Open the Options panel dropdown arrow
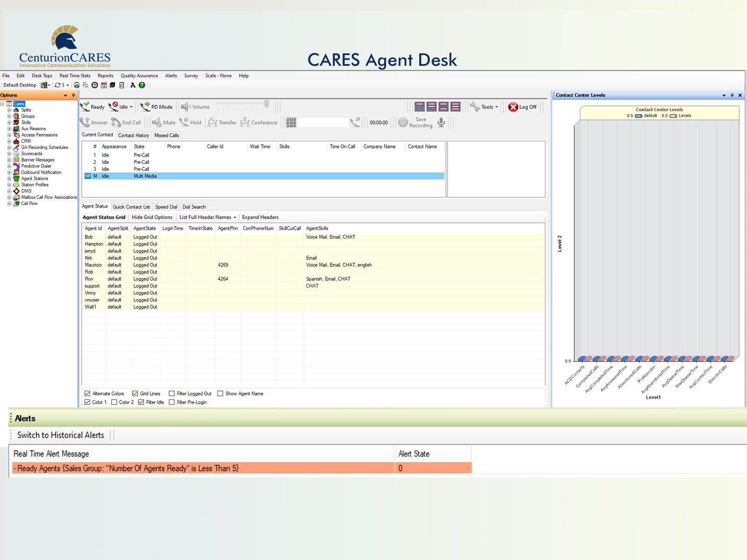Viewport: 747px width, 560px height. coord(65,95)
